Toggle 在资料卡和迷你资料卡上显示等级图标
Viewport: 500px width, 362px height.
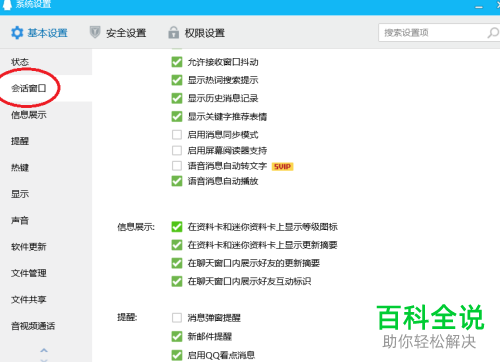177,227
